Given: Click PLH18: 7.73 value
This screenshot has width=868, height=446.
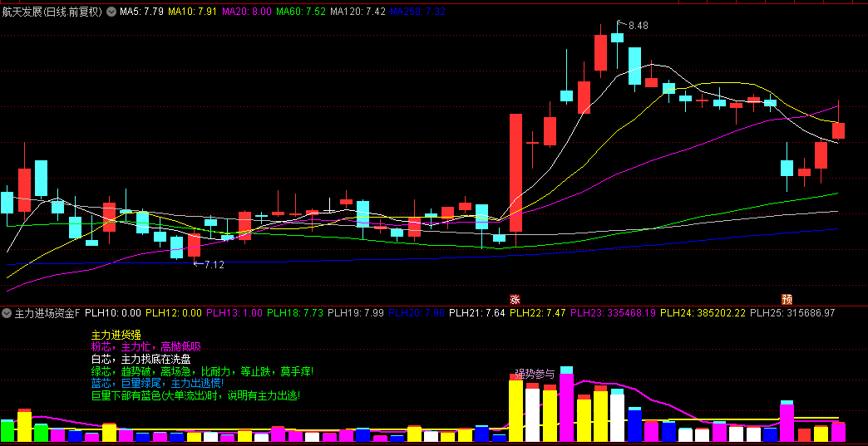Looking at the screenshot, I should point(294,313).
